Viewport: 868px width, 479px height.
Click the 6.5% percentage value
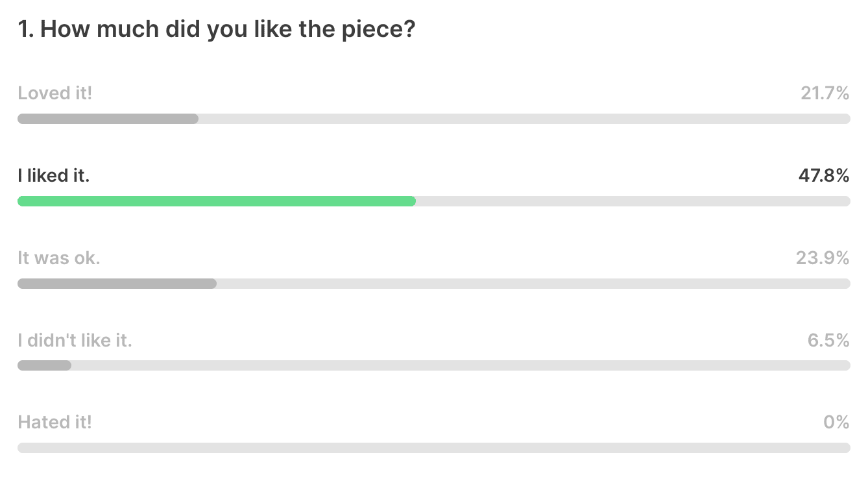(829, 340)
